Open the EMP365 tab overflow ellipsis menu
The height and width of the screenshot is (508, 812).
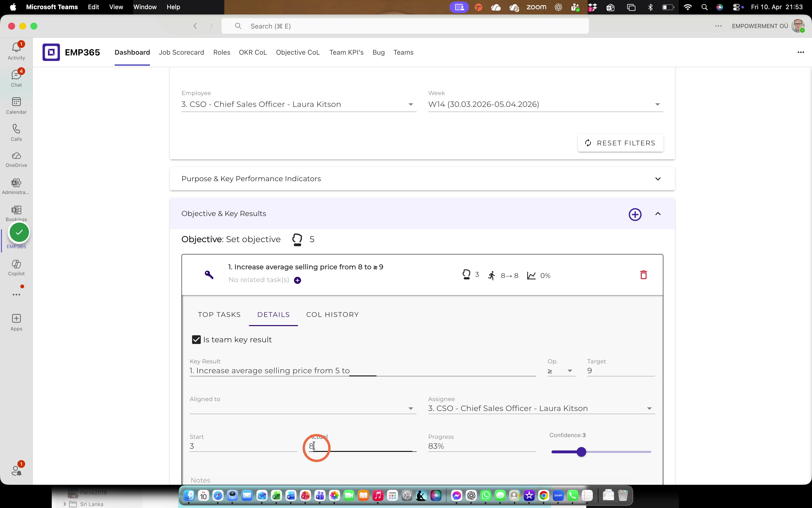pos(801,52)
